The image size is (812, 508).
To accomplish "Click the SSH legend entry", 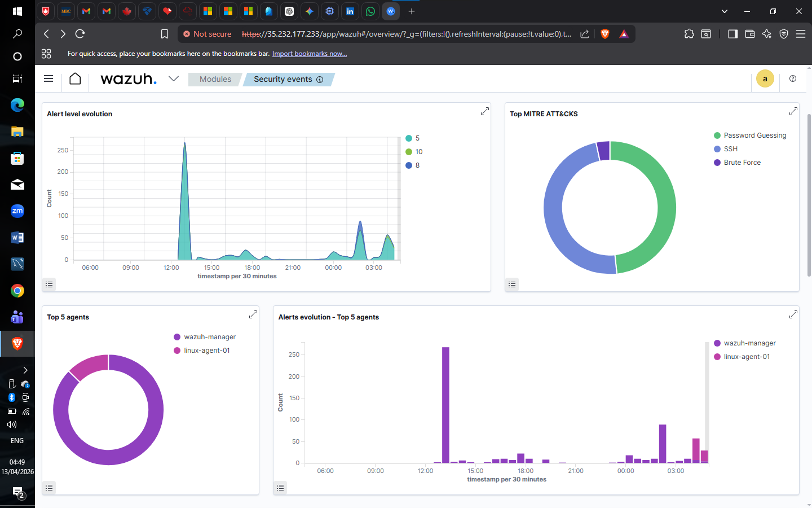I will pyautogui.click(x=726, y=149).
